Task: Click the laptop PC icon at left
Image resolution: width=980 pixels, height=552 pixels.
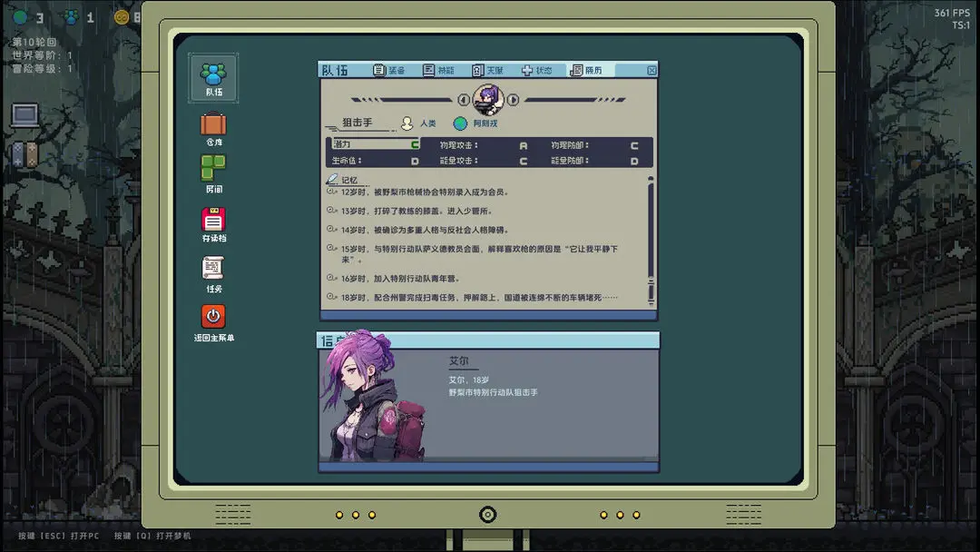Action: 25,115
